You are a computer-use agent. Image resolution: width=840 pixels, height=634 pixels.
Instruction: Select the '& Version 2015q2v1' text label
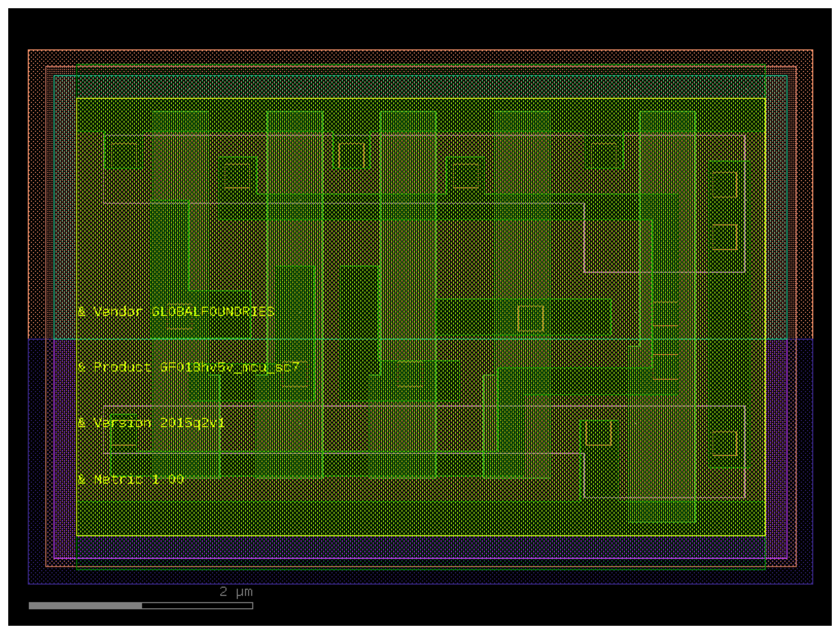151,423
